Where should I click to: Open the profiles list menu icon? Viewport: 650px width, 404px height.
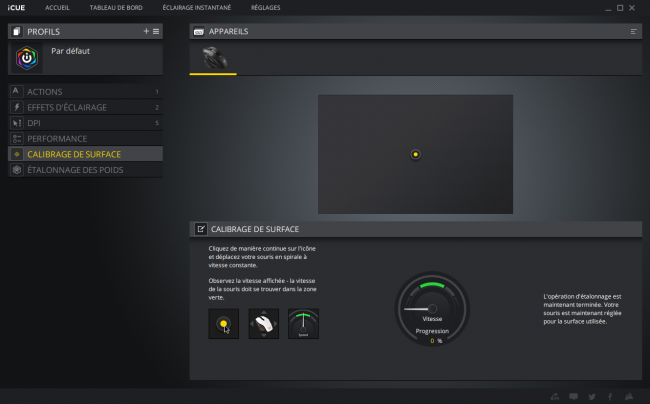pos(156,31)
